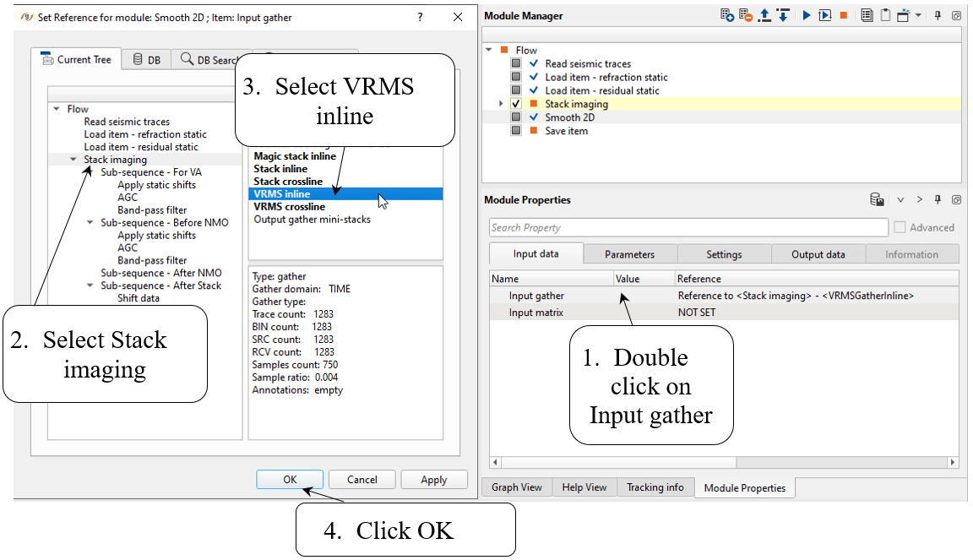
Task: Switch to the Parameters tab
Action: [x=629, y=254]
